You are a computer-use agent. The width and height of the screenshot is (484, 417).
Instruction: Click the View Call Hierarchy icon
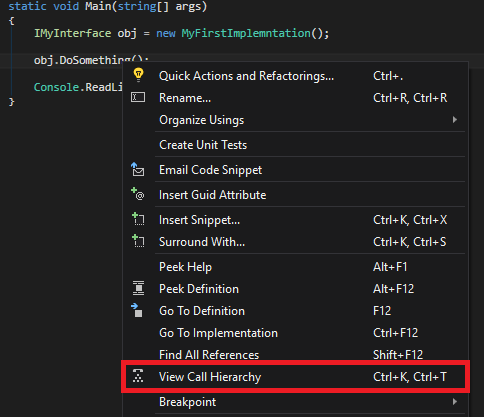tap(138, 376)
